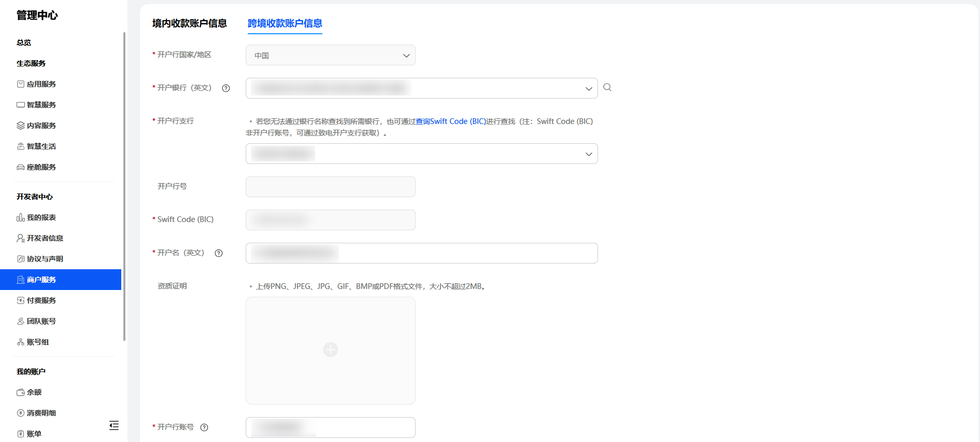
Task: Click the 协议与声明 document icon
Action: (21, 259)
